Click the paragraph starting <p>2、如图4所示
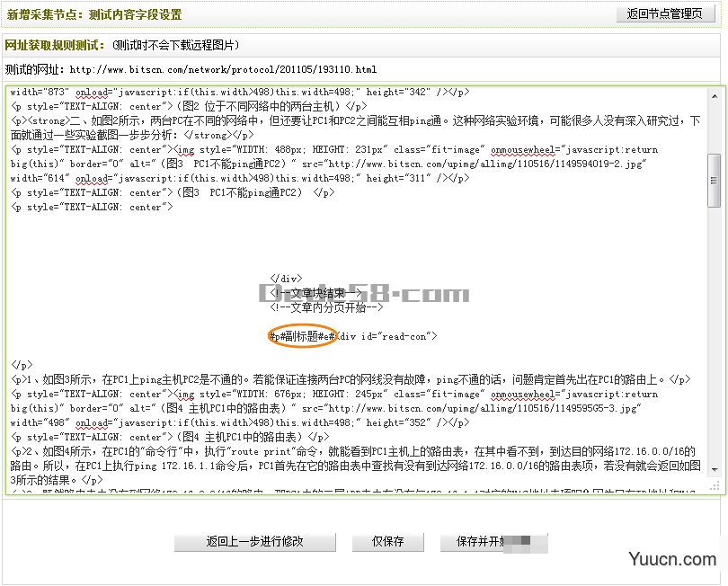728x586 pixels. (356, 466)
